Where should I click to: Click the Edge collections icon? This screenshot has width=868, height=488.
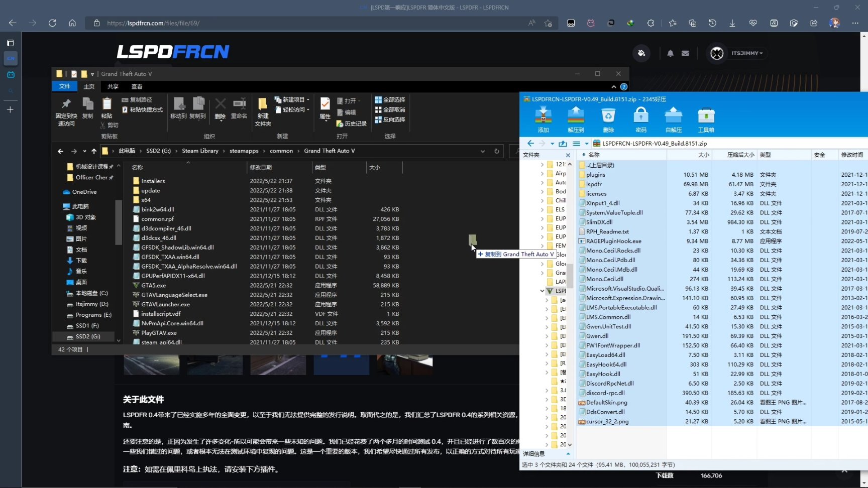[x=693, y=23]
